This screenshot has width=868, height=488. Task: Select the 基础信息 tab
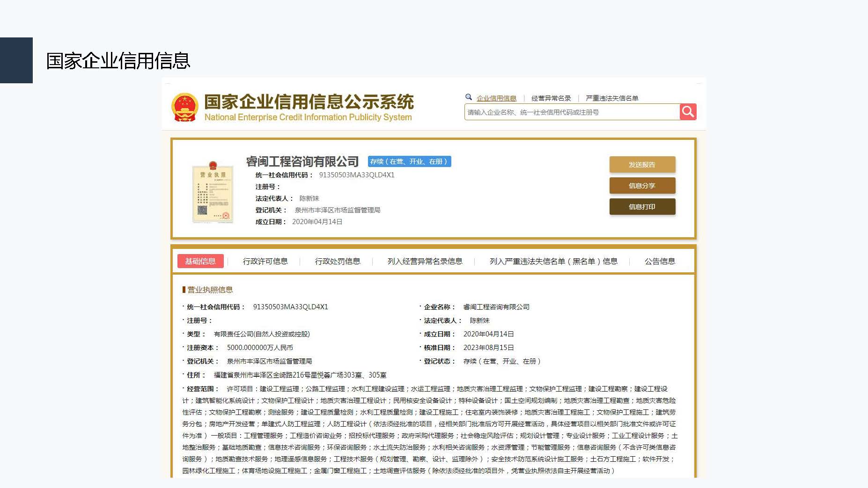[x=200, y=261]
